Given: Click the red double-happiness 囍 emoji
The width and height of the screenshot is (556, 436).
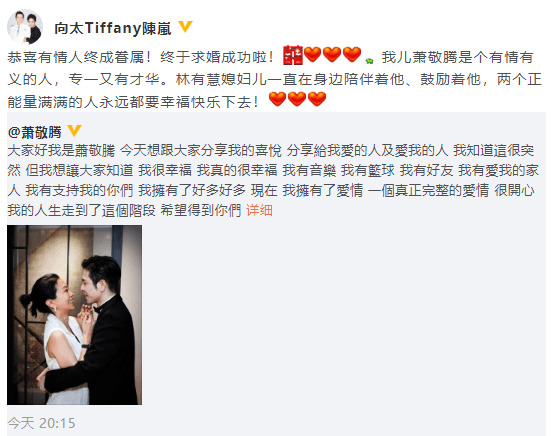Looking at the screenshot, I should click(293, 55).
